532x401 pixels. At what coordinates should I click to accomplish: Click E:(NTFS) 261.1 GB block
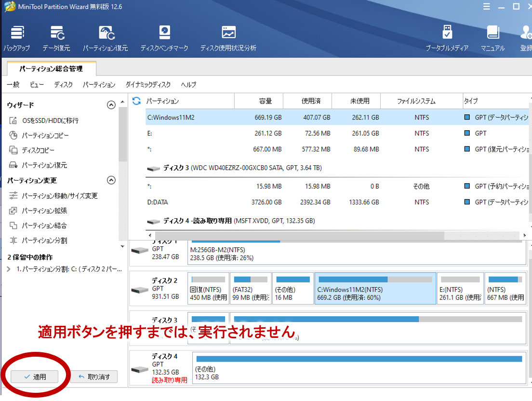[460, 289]
